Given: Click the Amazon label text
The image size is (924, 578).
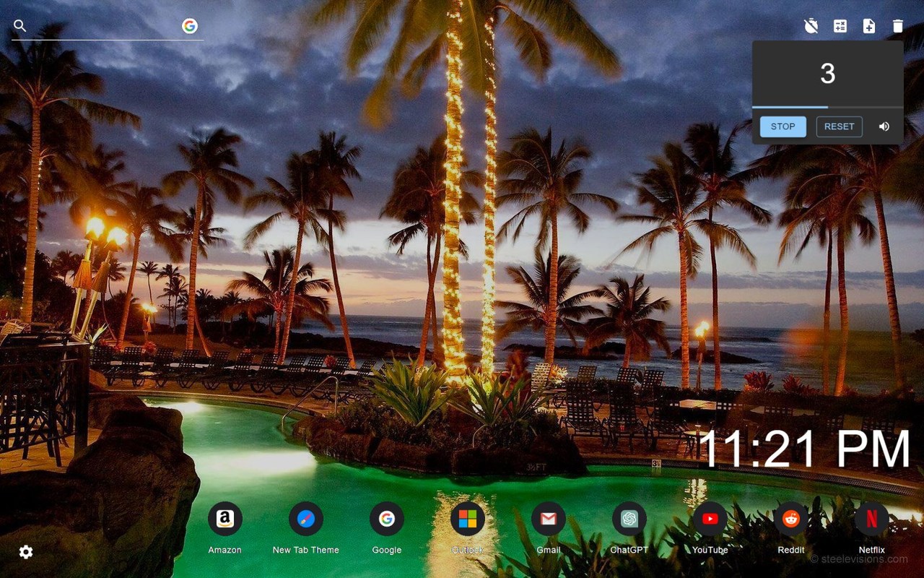Looking at the screenshot, I should coord(225,550).
